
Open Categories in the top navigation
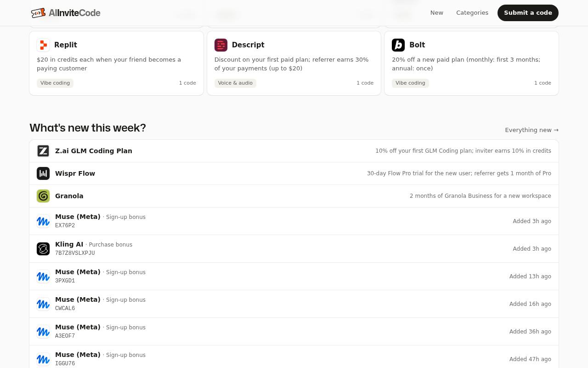click(472, 13)
